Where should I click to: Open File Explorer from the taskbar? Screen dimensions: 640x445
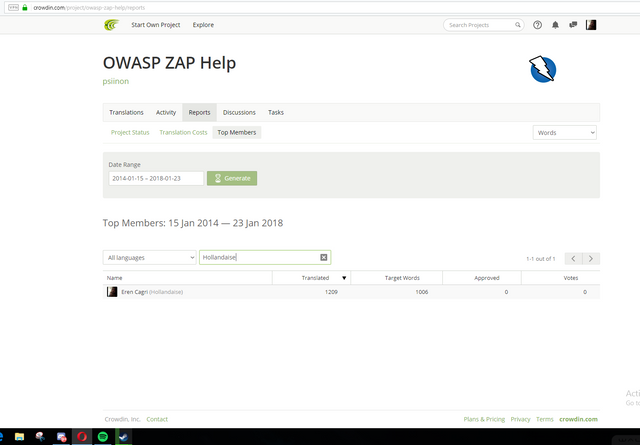coord(19,437)
